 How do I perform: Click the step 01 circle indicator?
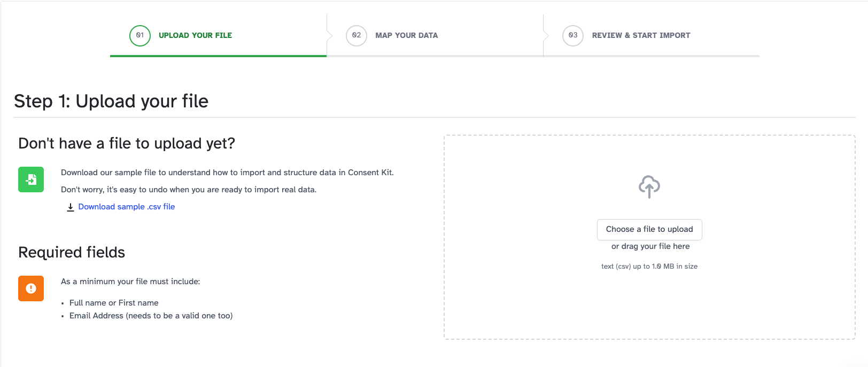[x=139, y=35]
